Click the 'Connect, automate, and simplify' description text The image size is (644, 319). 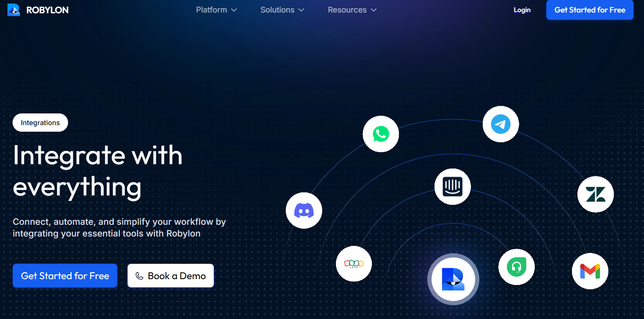tap(119, 228)
